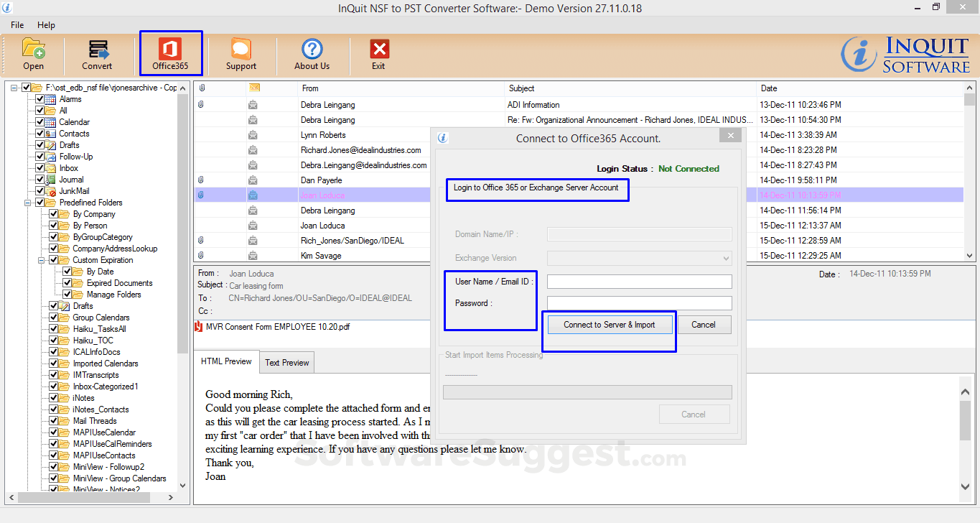Screen dimensions: 980x523
Task: Sort emails by the Date column
Action: tap(861, 88)
